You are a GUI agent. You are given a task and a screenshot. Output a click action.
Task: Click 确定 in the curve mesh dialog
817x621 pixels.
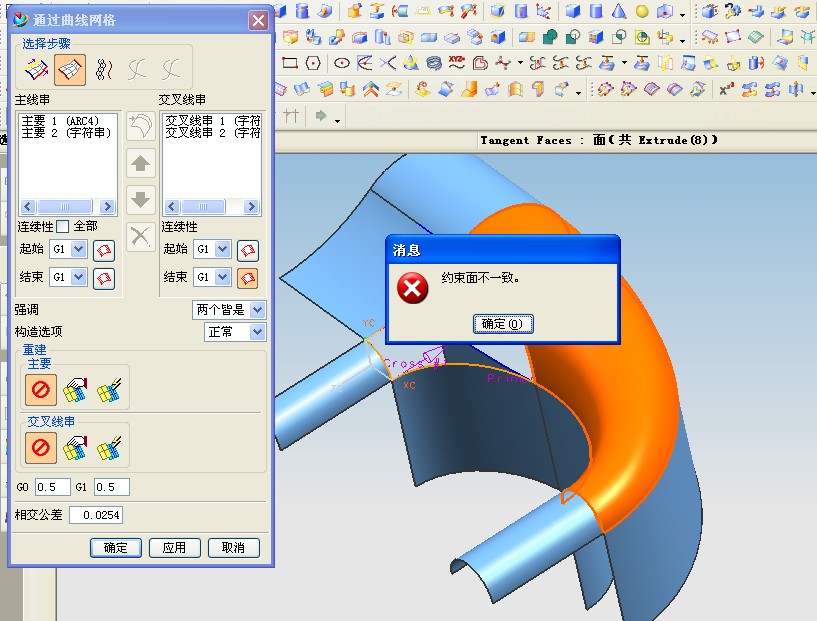116,548
